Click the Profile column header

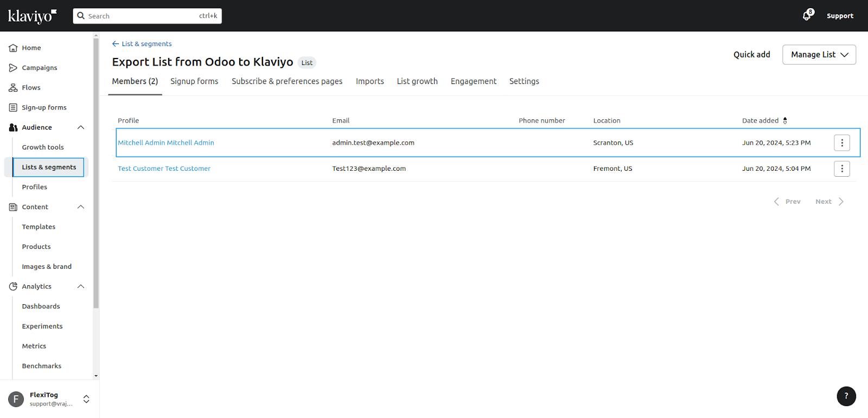[x=129, y=120]
